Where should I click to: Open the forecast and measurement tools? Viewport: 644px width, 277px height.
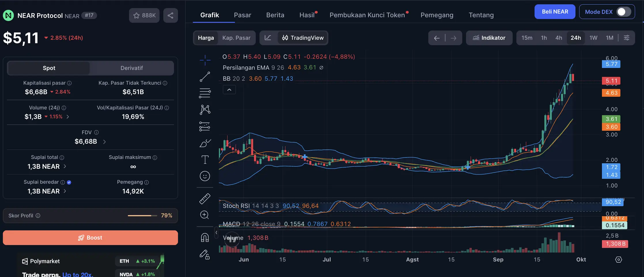(205, 126)
